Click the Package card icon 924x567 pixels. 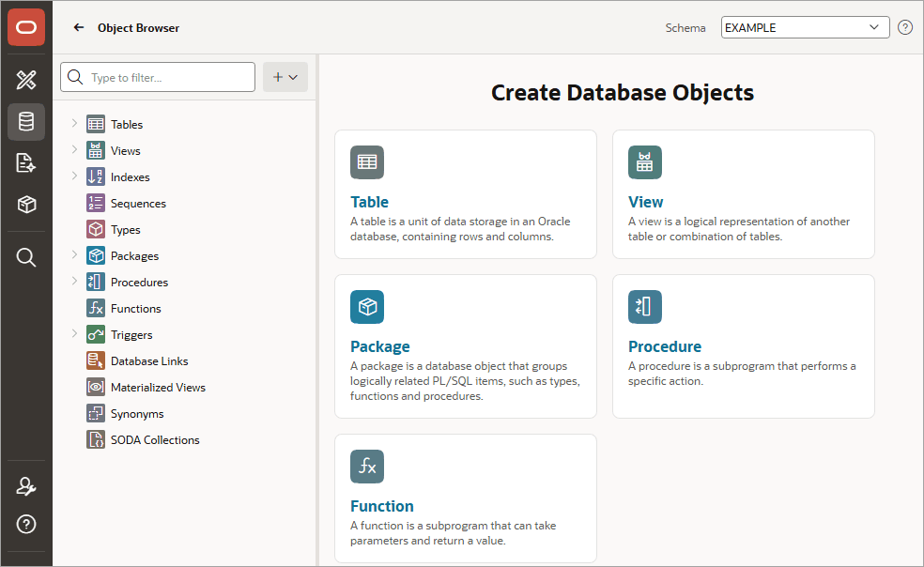[367, 306]
